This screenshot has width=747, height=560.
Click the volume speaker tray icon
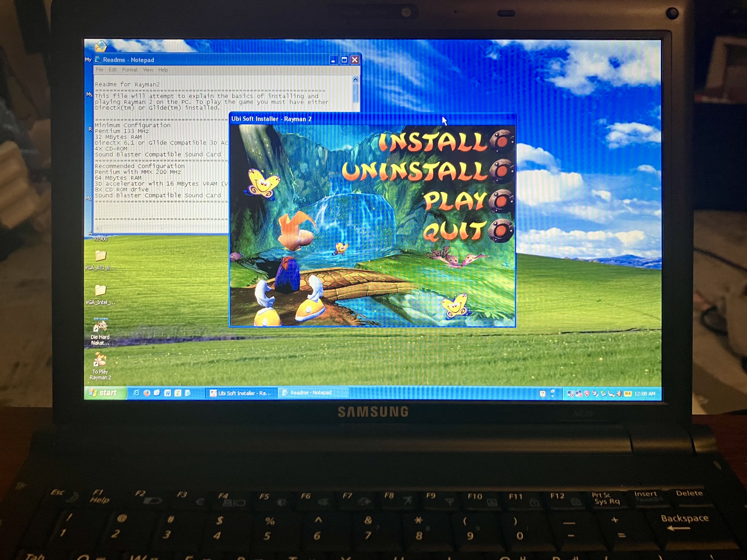coord(619,394)
